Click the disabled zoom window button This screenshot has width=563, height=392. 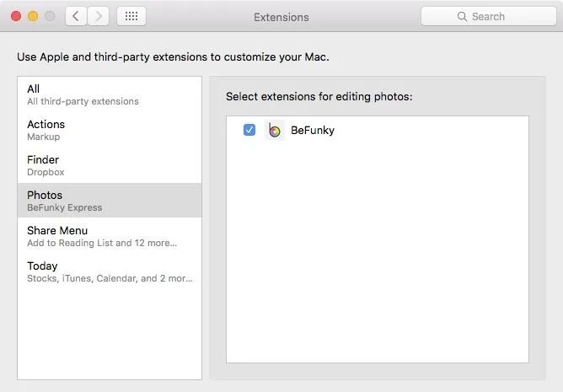pos(50,16)
